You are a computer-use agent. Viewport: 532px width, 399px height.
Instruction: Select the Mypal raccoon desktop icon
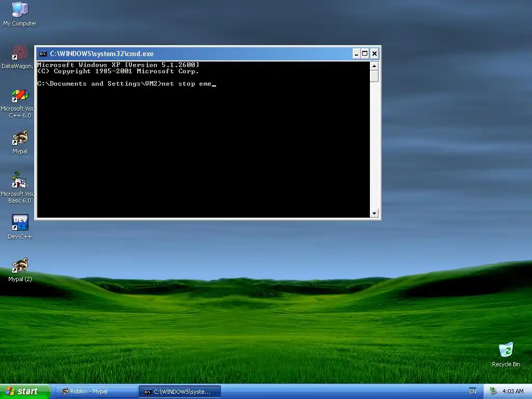(20, 142)
